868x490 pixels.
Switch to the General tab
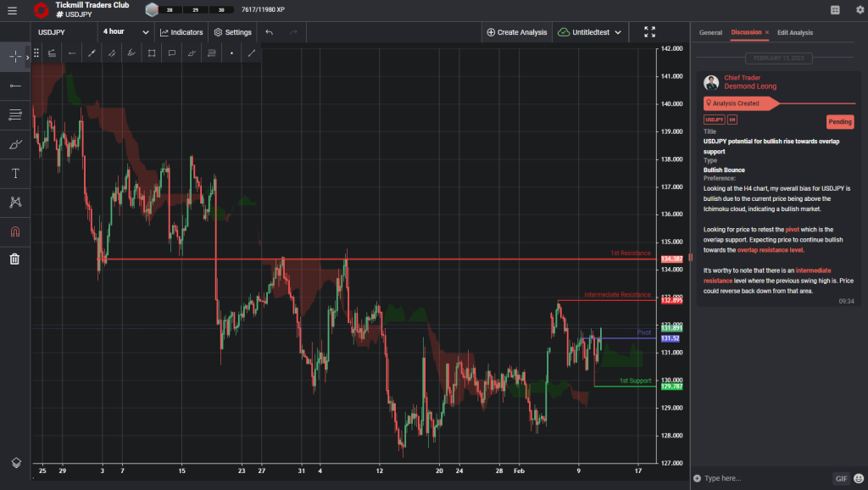pos(710,32)
